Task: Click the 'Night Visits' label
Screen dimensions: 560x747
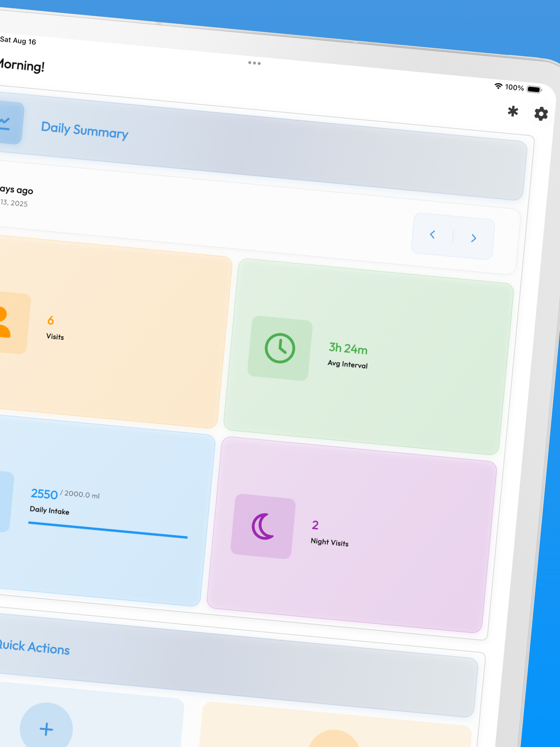Action: pos(329,542)
